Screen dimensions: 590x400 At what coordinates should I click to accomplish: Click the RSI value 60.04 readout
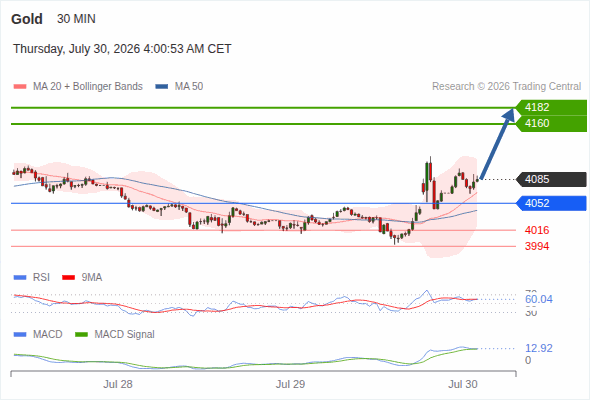tap(539, 300)
